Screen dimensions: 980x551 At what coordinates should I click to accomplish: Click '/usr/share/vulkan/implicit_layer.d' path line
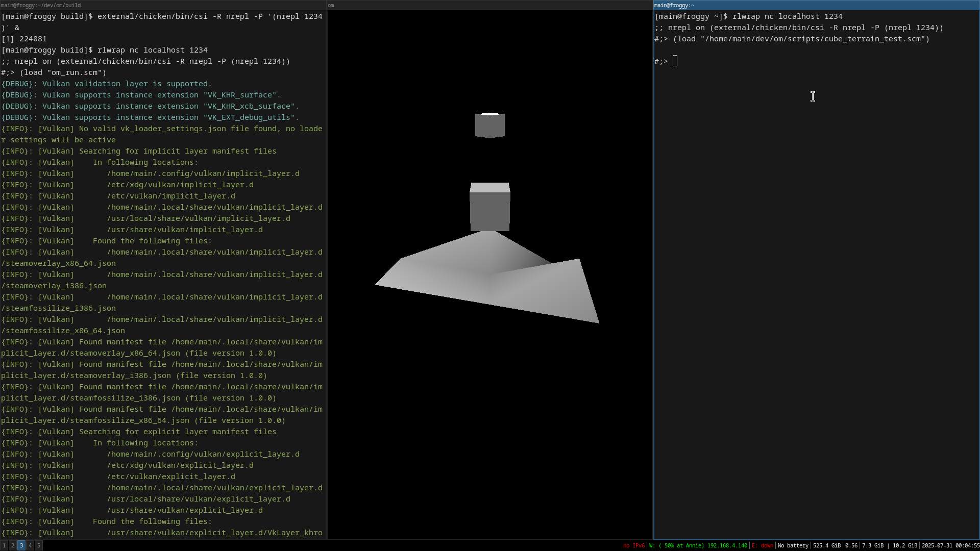(x=132, y=230)
